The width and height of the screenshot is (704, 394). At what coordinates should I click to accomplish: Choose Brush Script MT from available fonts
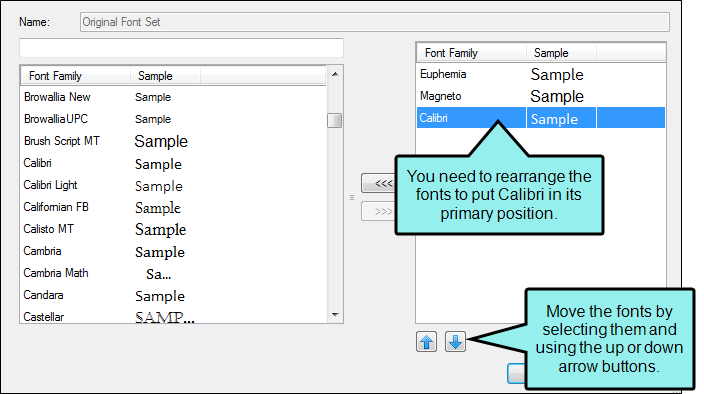[173, 141]
